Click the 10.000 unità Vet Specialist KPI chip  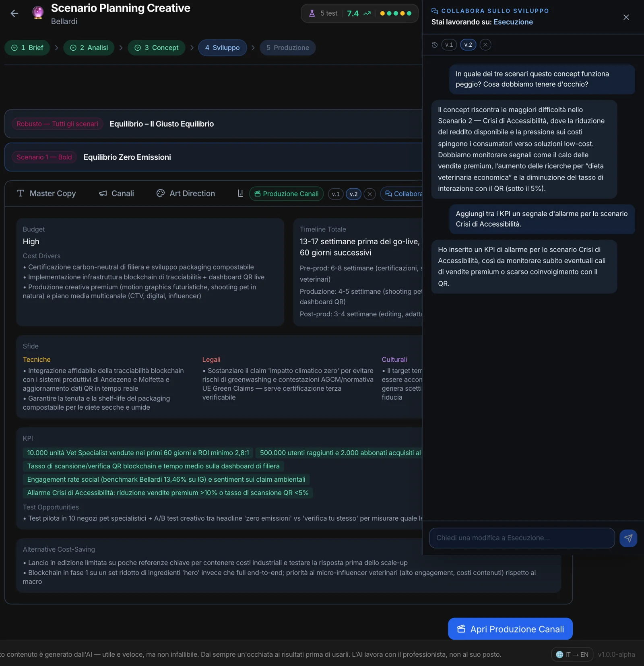138,453
